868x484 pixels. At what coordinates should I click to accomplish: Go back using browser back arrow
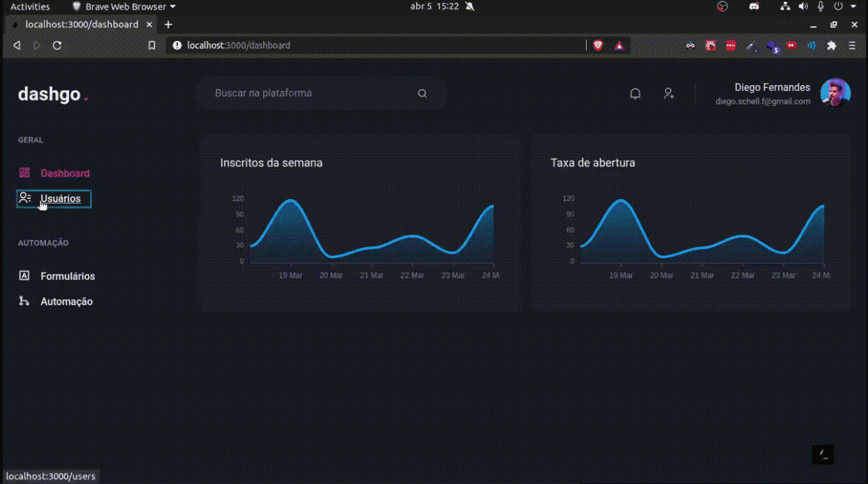(x=17, y=45)
